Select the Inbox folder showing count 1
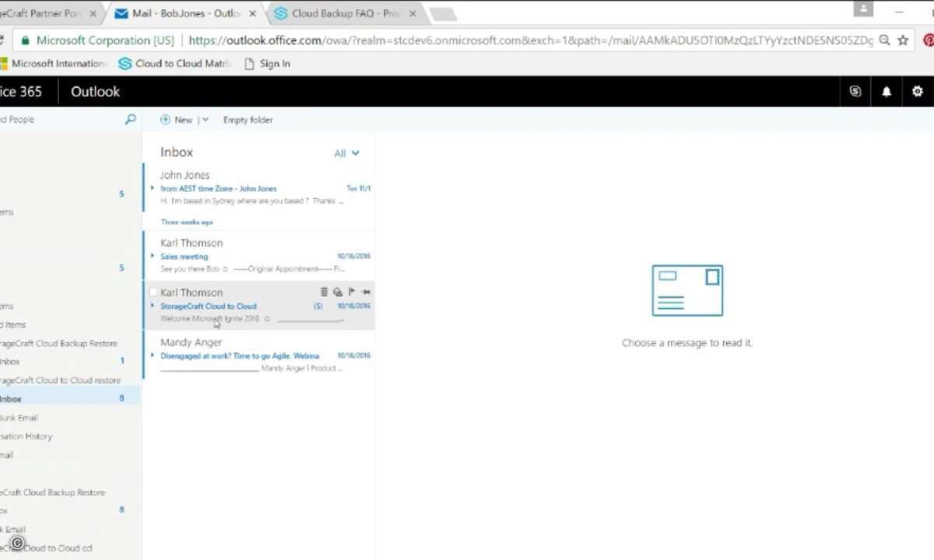The width and height of the screenshot is (934, 560). pos(68,362)
